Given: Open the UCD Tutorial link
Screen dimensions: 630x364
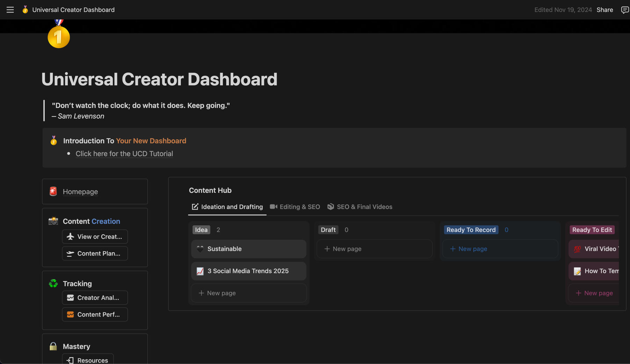Looking at the screenshot, I should [x=124, y=154].
